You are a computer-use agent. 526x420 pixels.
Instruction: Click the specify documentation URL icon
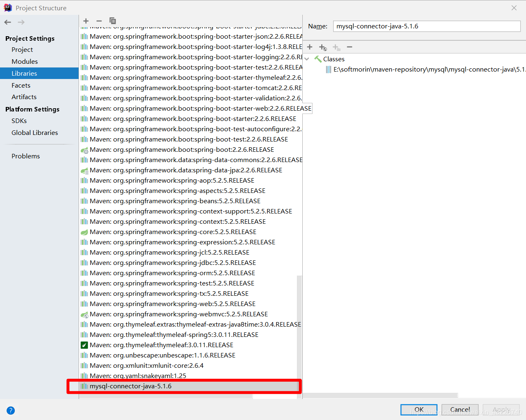(323, 47)
